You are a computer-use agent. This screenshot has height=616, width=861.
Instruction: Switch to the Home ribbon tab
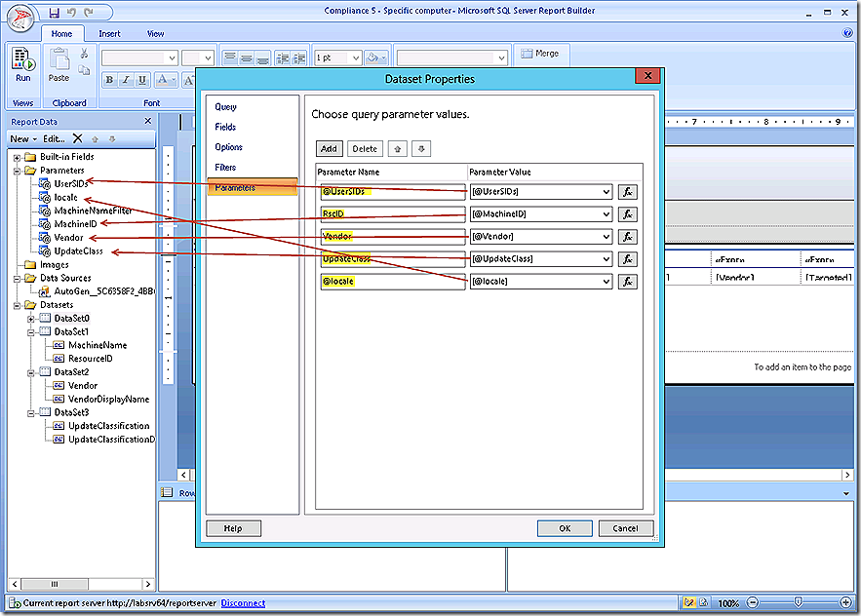(61, 34)
